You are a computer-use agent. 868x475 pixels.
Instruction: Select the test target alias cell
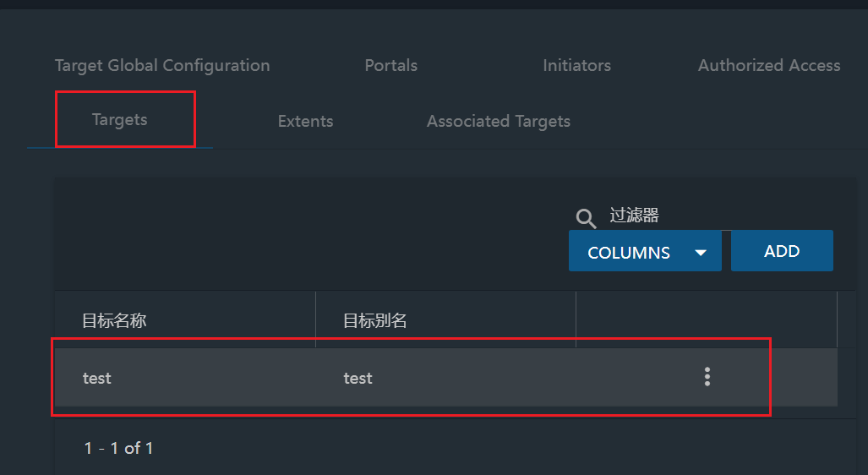tap(358, 378)
